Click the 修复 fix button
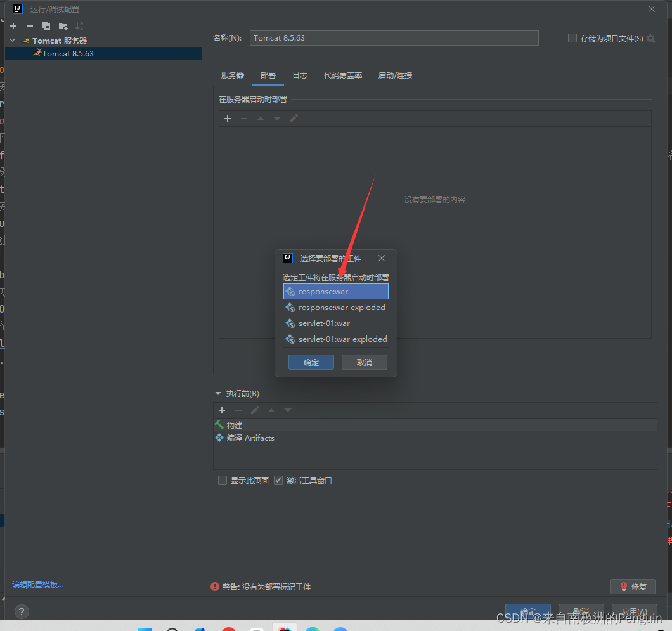Viewport: 672px width, 631px height. coord(633,587)
